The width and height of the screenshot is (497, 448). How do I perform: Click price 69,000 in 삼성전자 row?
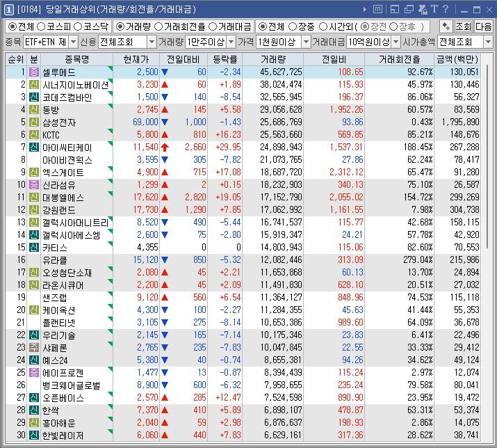pos(145,122)
